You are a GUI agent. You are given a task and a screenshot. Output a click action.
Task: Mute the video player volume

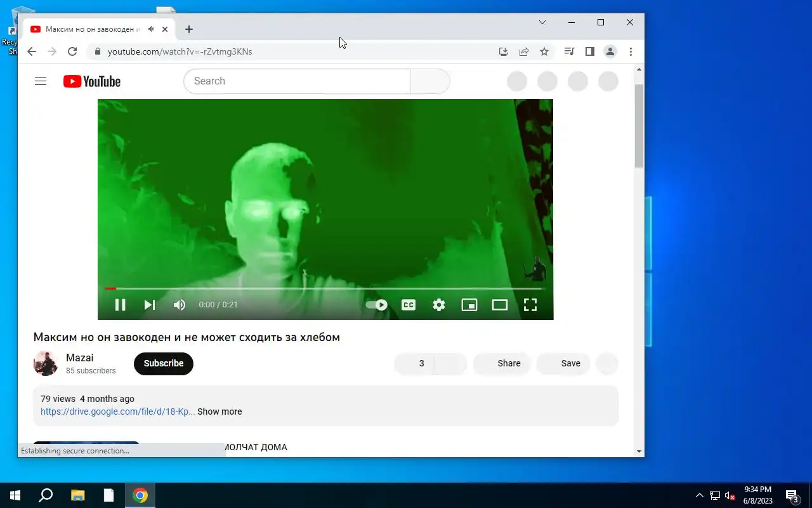[x=180, y=305]
